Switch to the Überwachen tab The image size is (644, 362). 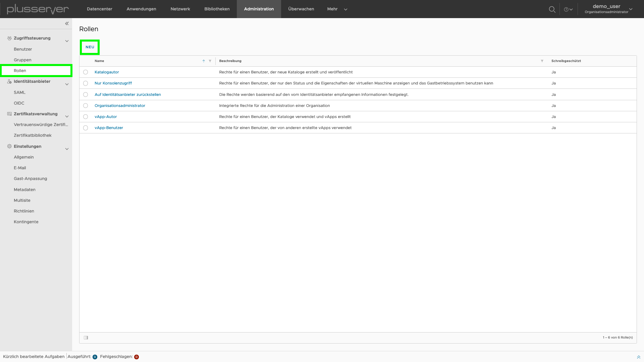point(301,9)
